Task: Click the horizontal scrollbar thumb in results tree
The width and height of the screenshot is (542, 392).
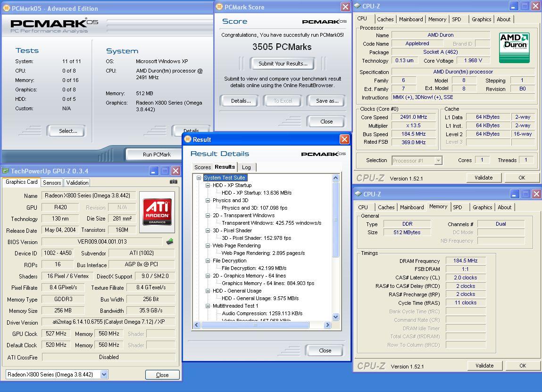Action: (x=256, y=325)
